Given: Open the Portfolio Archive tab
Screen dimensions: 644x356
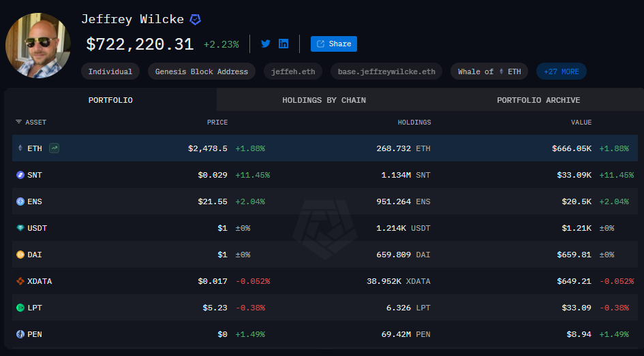Looking at the screenshot, I should (538, 100).
